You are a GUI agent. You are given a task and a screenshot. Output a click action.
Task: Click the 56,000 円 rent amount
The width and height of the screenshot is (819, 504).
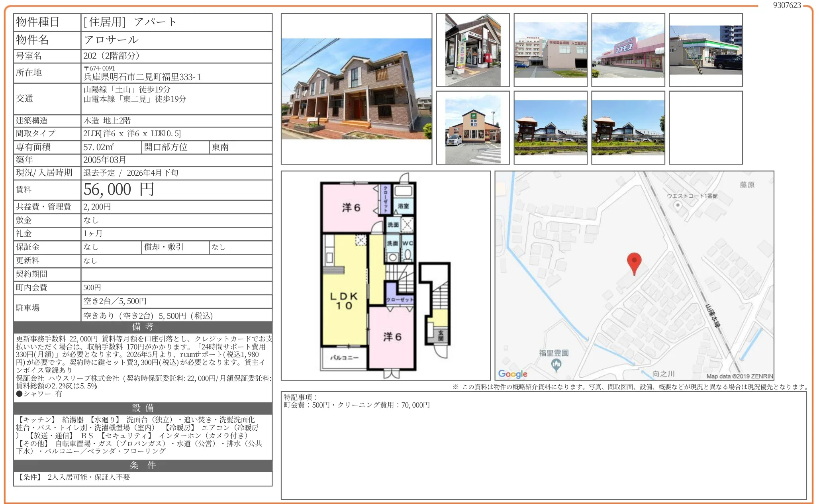[x=119, y=190]
